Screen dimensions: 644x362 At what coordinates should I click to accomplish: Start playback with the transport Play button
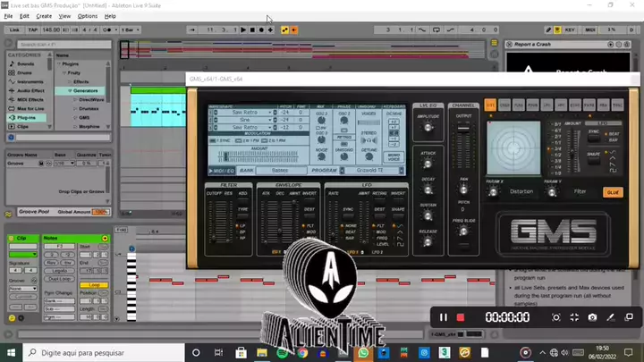[243, 30]
